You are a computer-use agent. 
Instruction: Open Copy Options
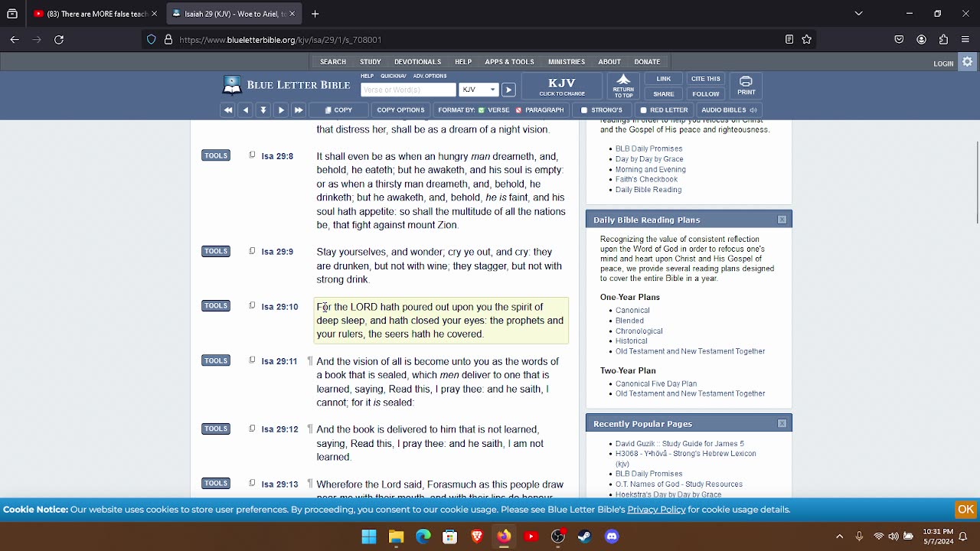(x=400, y=110)
